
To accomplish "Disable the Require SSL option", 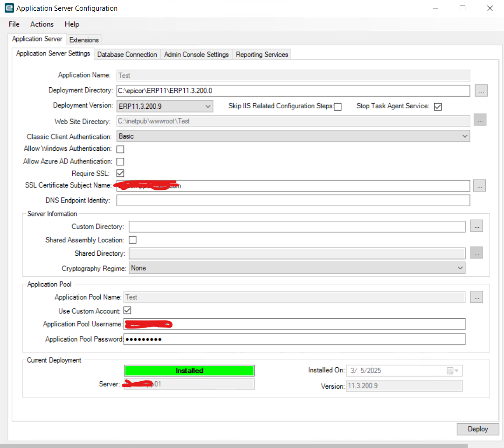I will click(120, 173).
